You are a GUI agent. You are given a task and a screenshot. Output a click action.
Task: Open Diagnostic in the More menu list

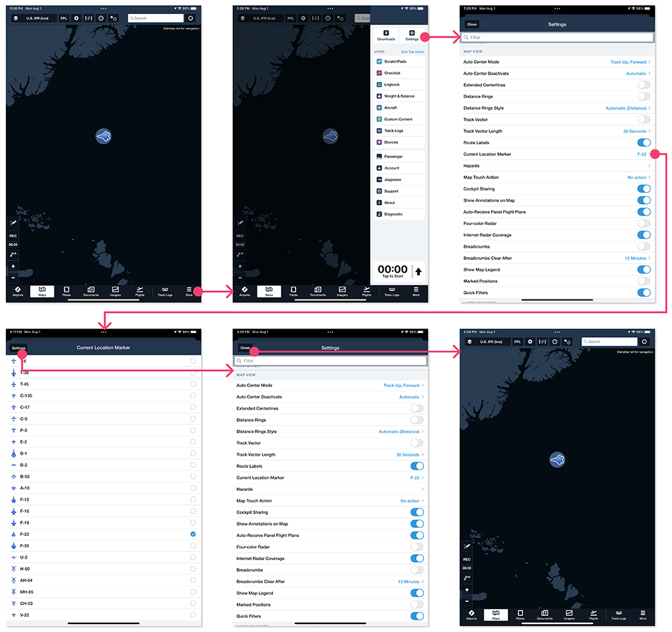click(399, 214)
